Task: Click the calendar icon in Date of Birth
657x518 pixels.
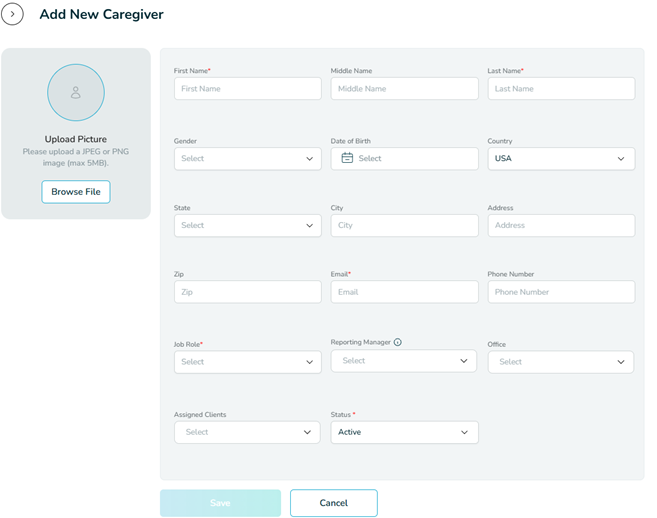Action: click(x=347, y=158)
